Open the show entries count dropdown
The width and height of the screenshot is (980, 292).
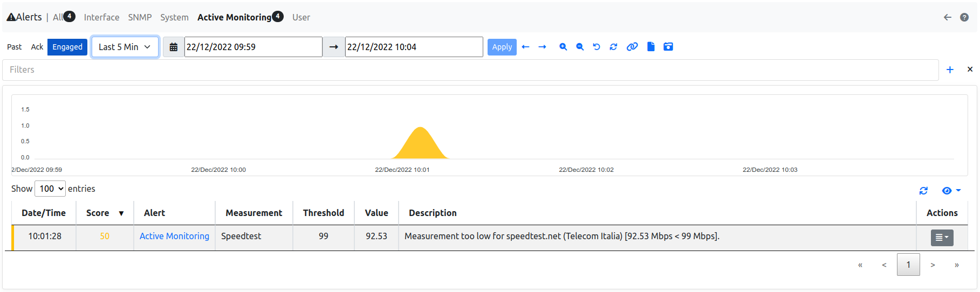(x=50, y=189)
